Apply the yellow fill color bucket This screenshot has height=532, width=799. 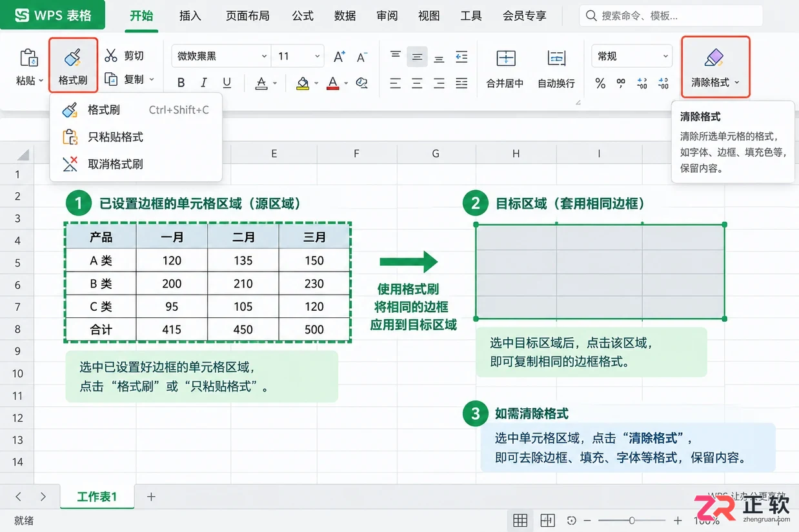coord(302,83)
